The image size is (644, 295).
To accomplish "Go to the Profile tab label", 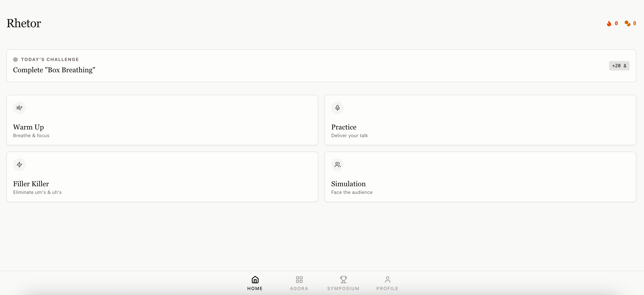I will tap(387, 288).
